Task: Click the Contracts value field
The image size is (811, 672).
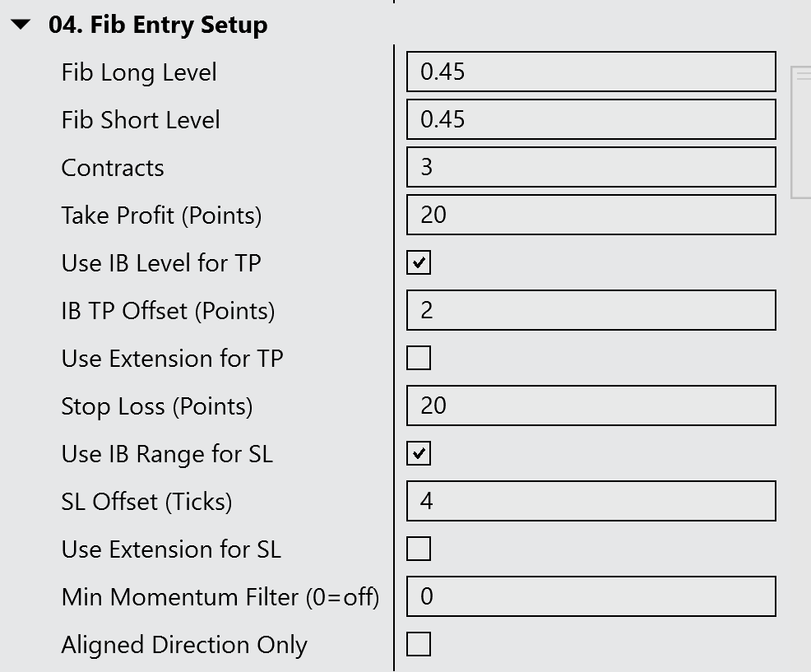Action: [x=591, y=167]
